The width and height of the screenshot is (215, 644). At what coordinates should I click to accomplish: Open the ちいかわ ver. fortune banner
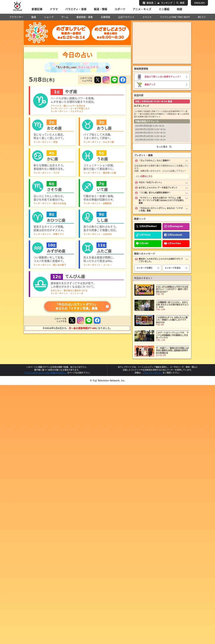point(77,67)
